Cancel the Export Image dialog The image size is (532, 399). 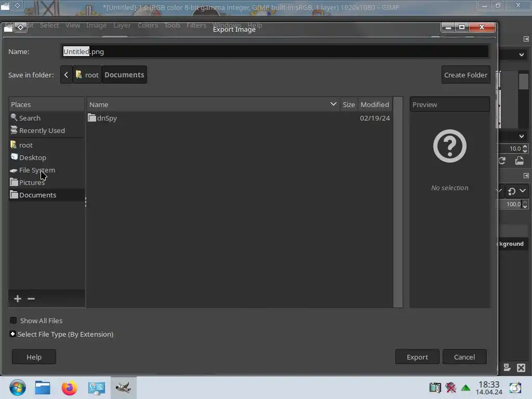click(x=464, y=357)
